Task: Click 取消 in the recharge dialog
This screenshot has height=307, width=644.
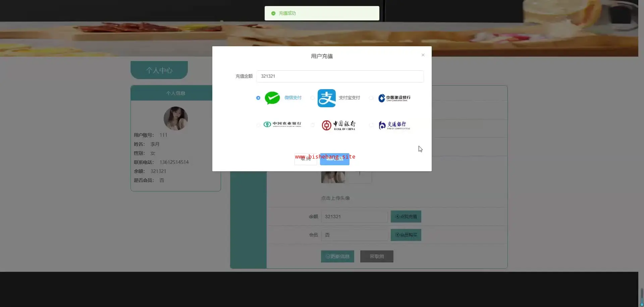Action: click(306, 159)
